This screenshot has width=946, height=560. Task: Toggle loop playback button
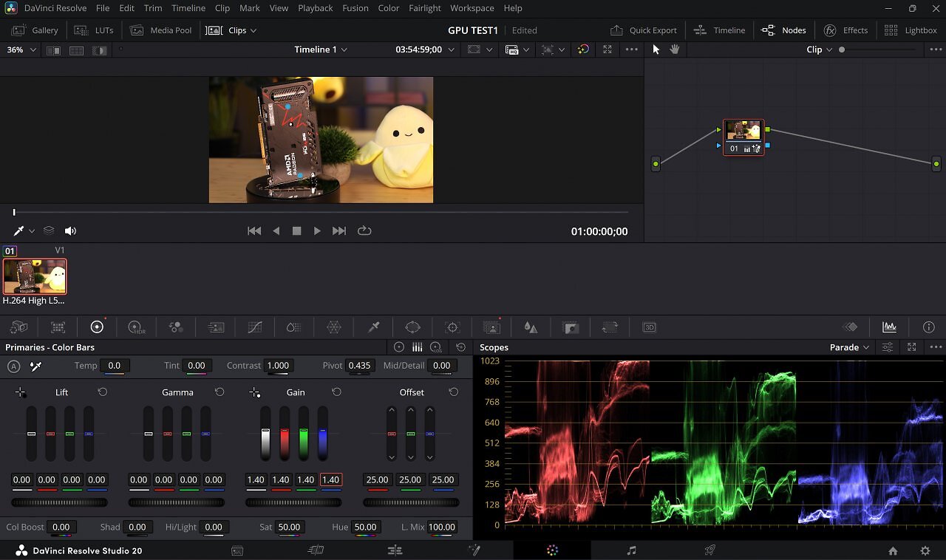(x=364, y=231)
